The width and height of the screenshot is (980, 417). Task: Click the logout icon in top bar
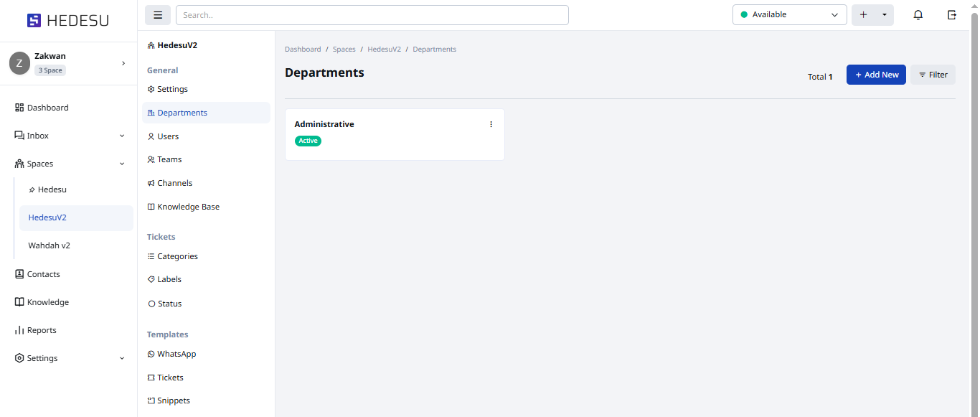pyautogui.click(x=952, y=15)
